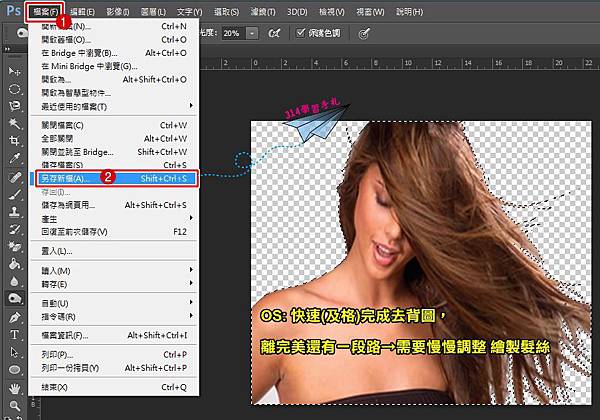
Task: Toggle tablet pressure icon in options bar
Action: (364, 33)
